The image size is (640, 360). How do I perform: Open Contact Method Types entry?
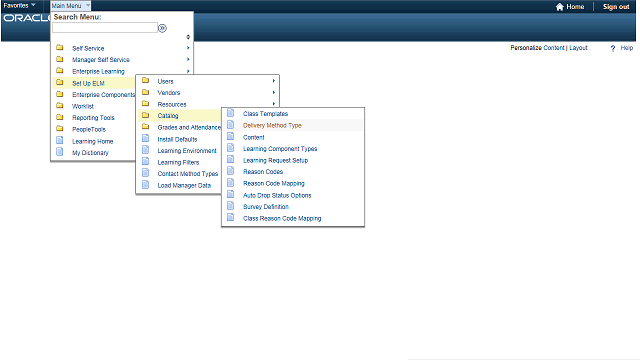188,174
